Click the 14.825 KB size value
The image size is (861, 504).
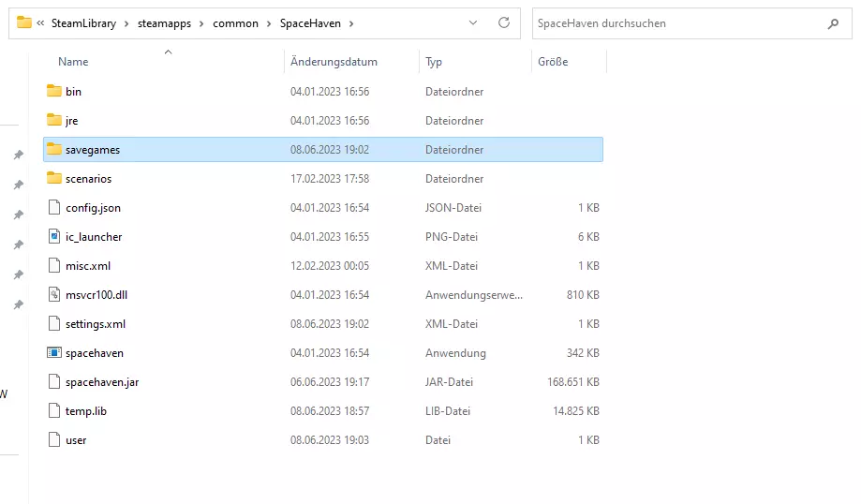coord(576,411)
